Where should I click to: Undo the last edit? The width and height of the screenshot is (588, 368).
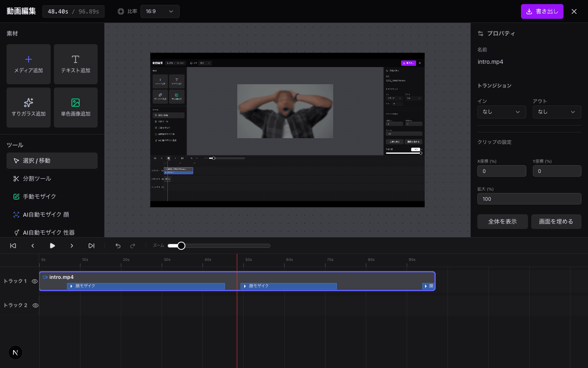118,246
